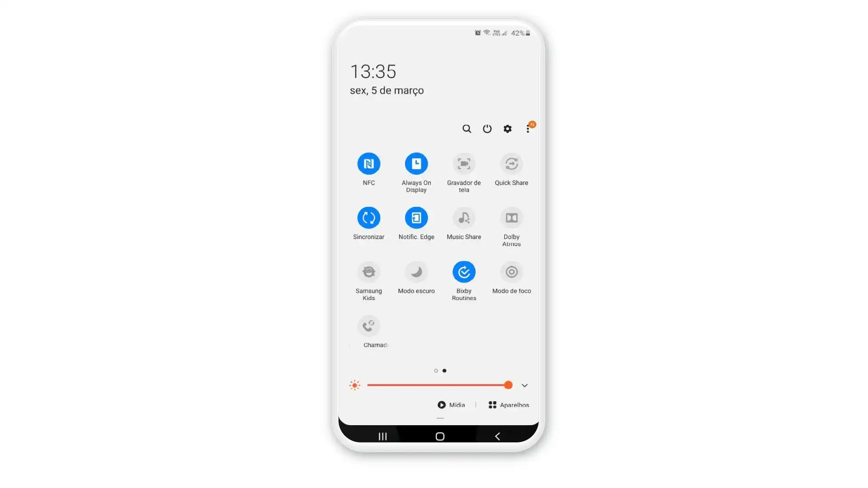Open Samsung Kids restricted mode
The width and height of the screenshot is (868, 488).
coord(368,272)
